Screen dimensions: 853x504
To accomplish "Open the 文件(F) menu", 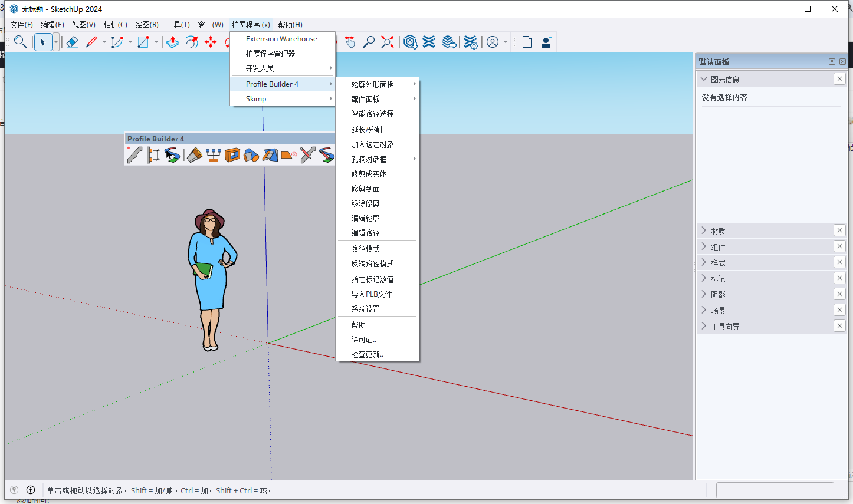I will click(x=22, y=25).
